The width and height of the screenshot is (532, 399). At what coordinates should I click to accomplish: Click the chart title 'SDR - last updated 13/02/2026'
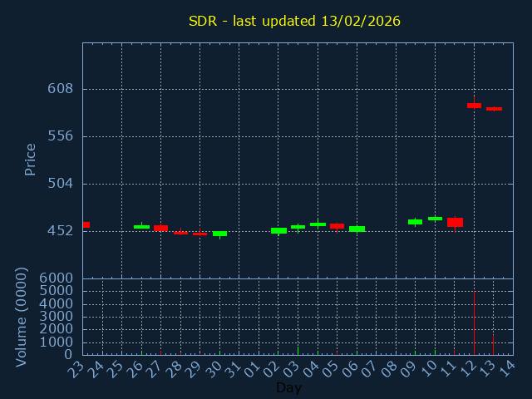coord(294,21)
